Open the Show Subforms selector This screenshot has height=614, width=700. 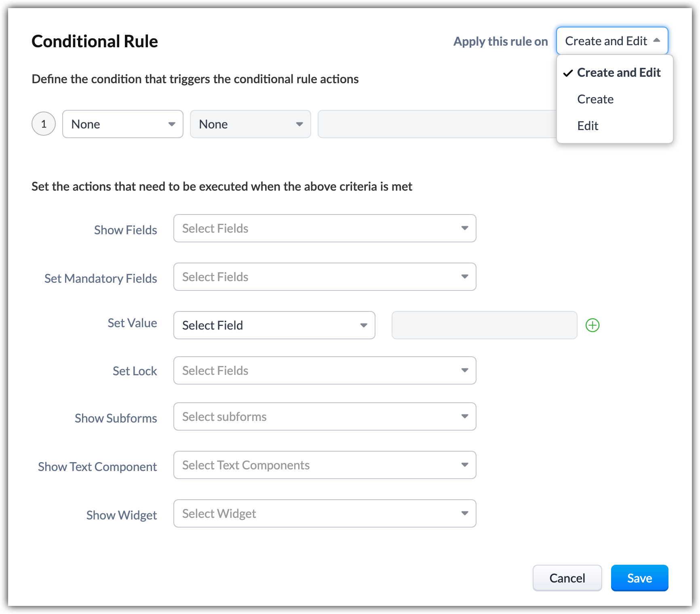click(x=325, y=416)
